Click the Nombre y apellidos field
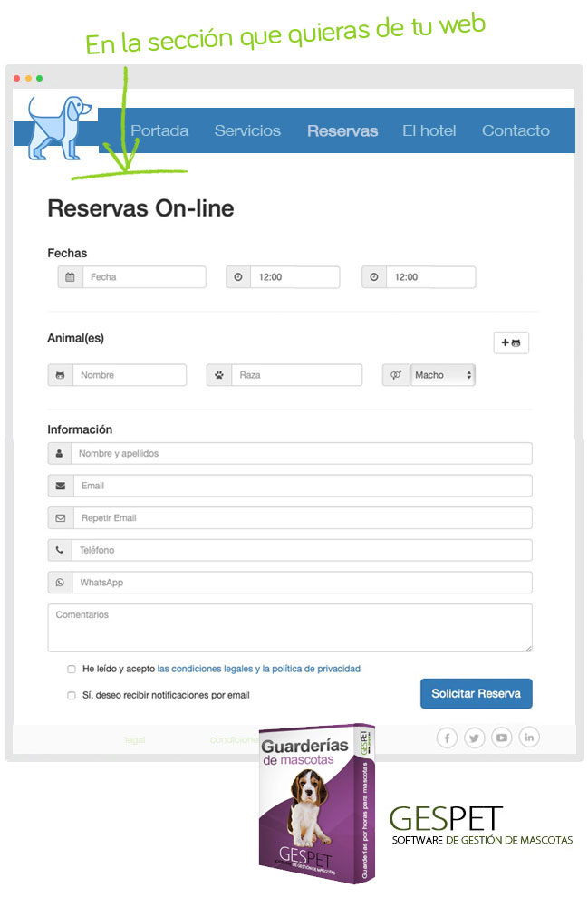The image size is (588, 897). [x=301, y=453]
